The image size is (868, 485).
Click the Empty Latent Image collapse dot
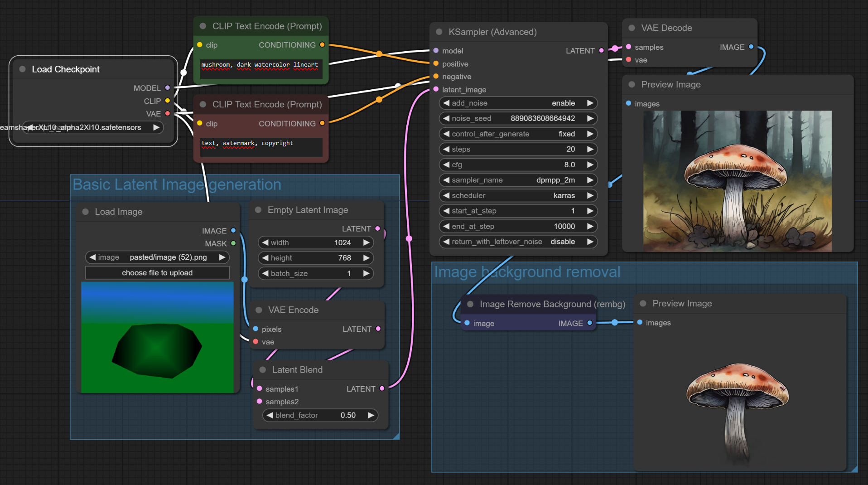pyautogui.click(x=258, y=210)
